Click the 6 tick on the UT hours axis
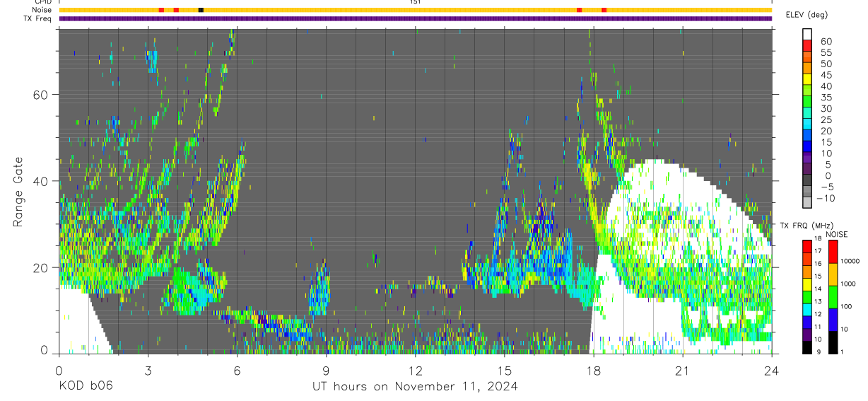Viewport: 868px width, 401px height. tap(237, 370)
